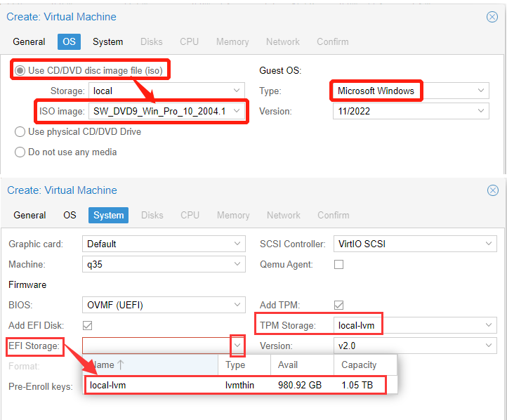Screen dimensions: 507x420
Task: Open Guest OS Type dropdown arrow
Action: tap(481, 91)
